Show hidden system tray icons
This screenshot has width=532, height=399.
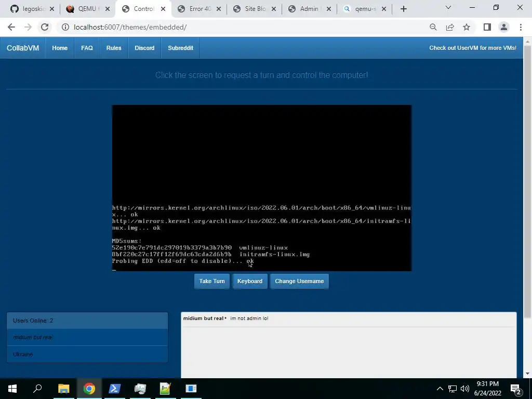point(440,389)
